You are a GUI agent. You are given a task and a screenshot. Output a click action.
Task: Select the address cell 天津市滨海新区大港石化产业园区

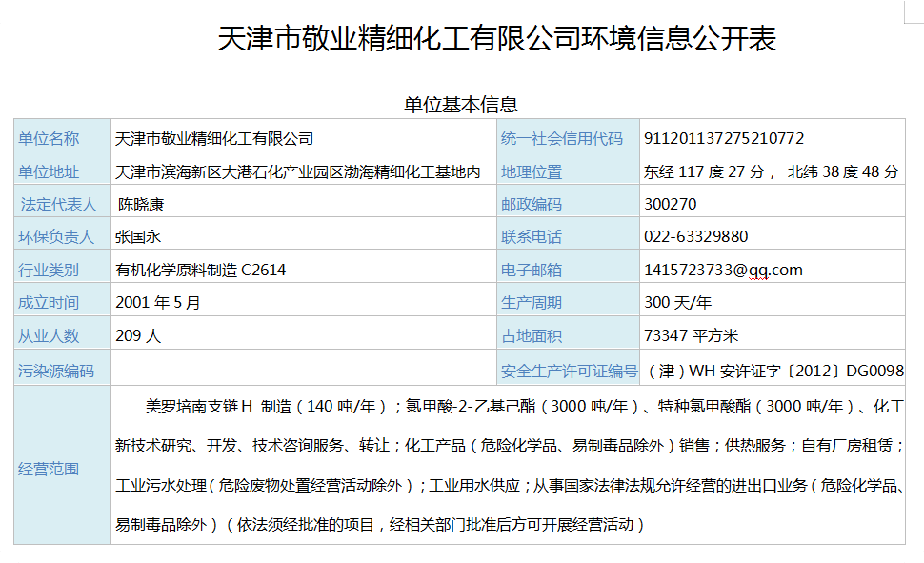coord(304,169)
